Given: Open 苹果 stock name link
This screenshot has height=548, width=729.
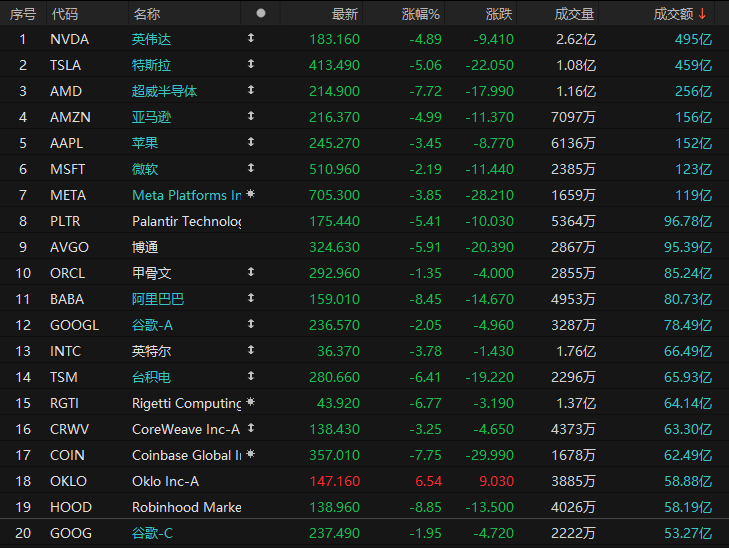Looking at the screenshot, I should [145, 143].
